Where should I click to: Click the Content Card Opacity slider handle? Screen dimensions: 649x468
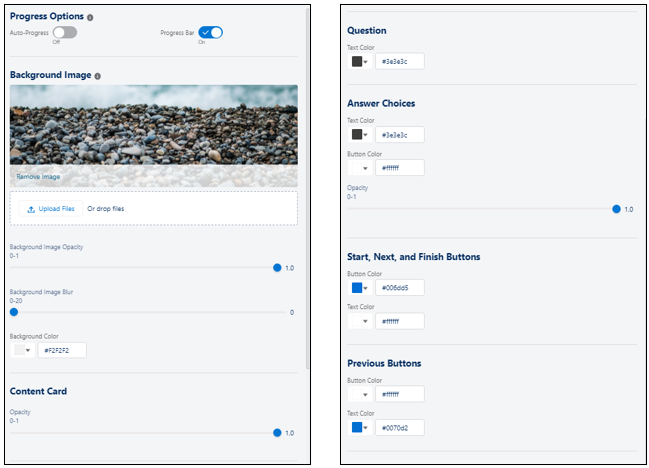[277, 433]
